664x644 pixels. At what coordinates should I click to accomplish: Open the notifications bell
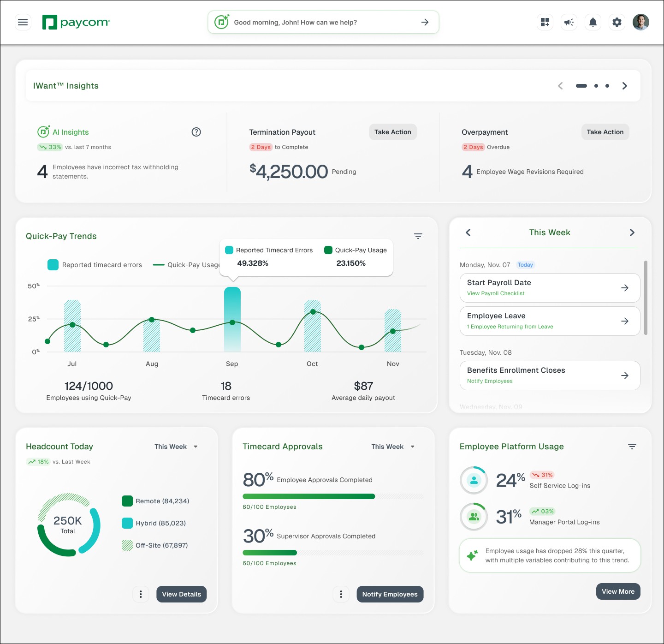pos(593,22)
